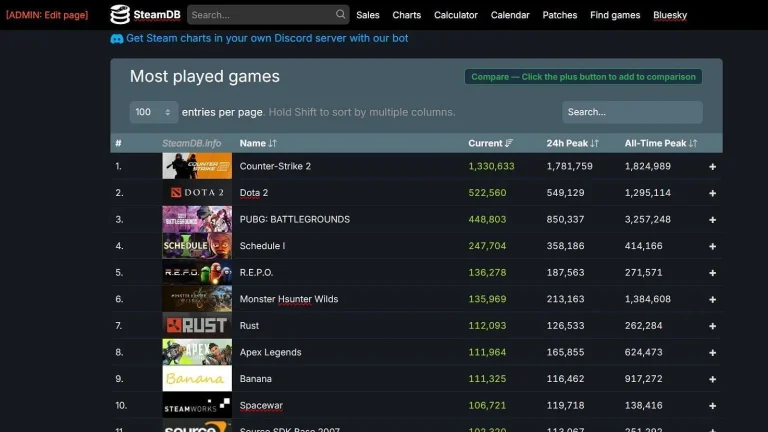Open the Dota 2 game link
The image size is (768, 432).
[254, 192]
